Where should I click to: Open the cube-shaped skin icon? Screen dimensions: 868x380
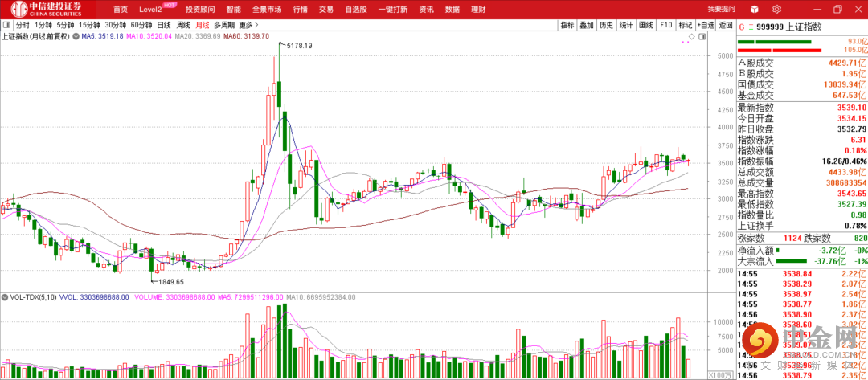[754, 10]
